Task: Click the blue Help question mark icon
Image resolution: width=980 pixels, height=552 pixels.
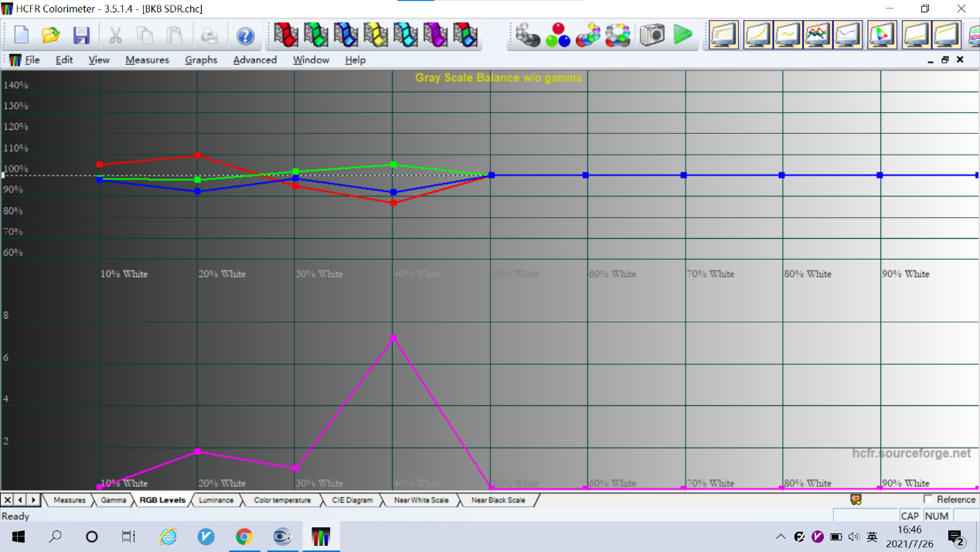Action: [245, 36]
